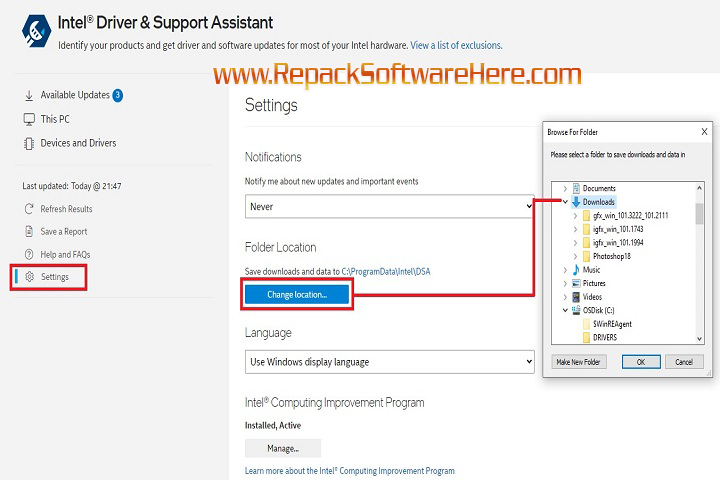Click the Help and FAQs question icon
Image resolution: width=720 pixels, height=480 pixels.
[x=29, y=254]
